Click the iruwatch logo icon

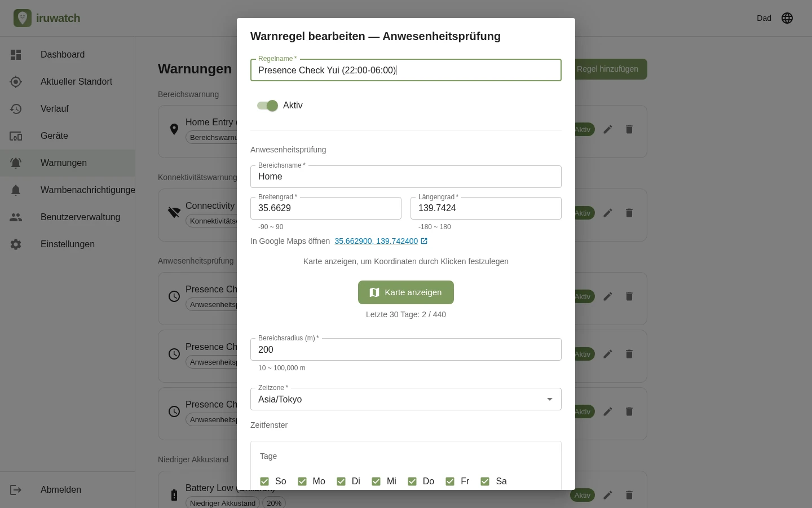pos(23,18)
